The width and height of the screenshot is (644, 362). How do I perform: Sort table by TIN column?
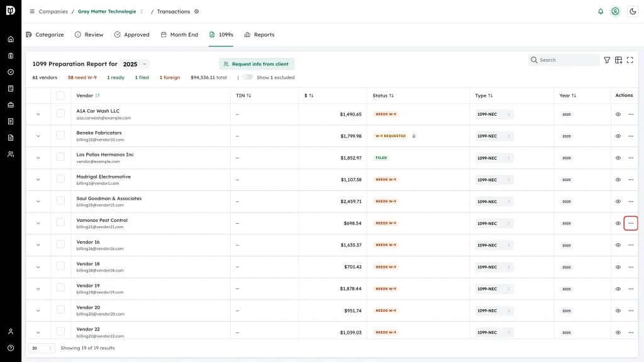point(243,96)
